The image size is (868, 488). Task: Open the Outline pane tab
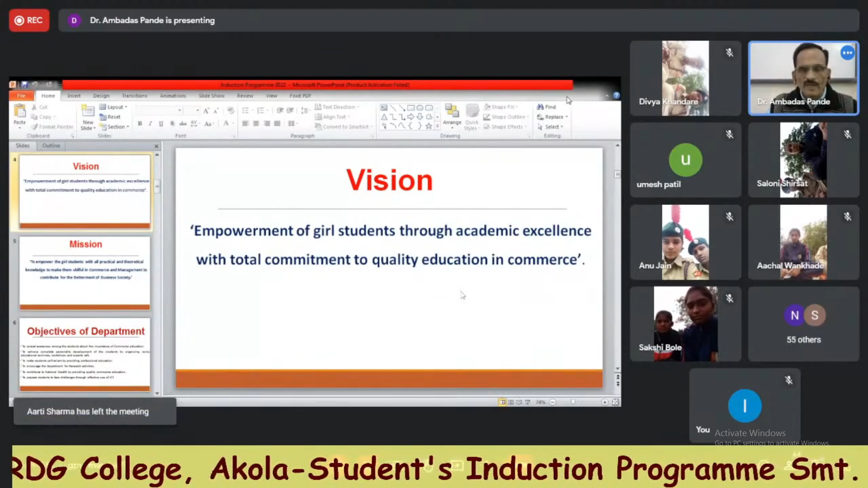(51, 145)
